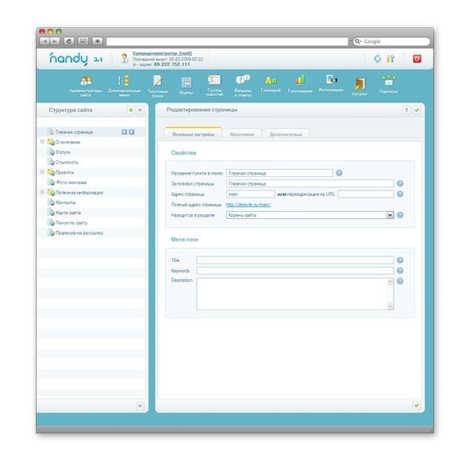
Task: Click the browser add bookmark plus button
Action: click(98, 41)
